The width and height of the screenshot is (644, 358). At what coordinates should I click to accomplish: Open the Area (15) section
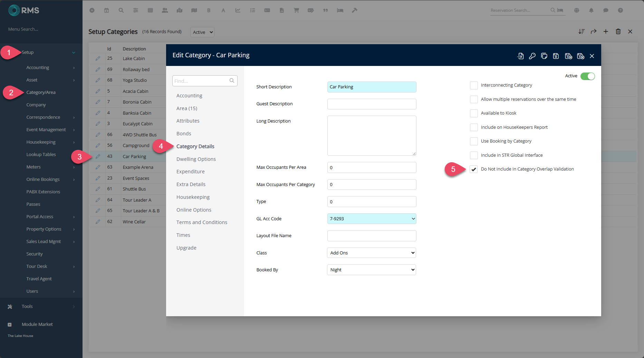(187, 108)
